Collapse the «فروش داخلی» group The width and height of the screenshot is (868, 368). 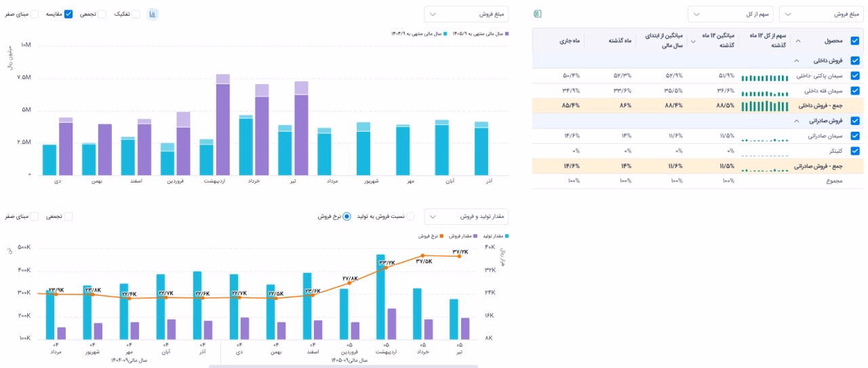pos(797,60)
